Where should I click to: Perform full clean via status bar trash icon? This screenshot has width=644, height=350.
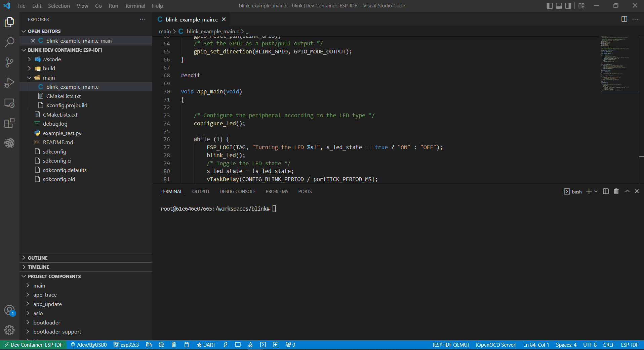[174, 345]
